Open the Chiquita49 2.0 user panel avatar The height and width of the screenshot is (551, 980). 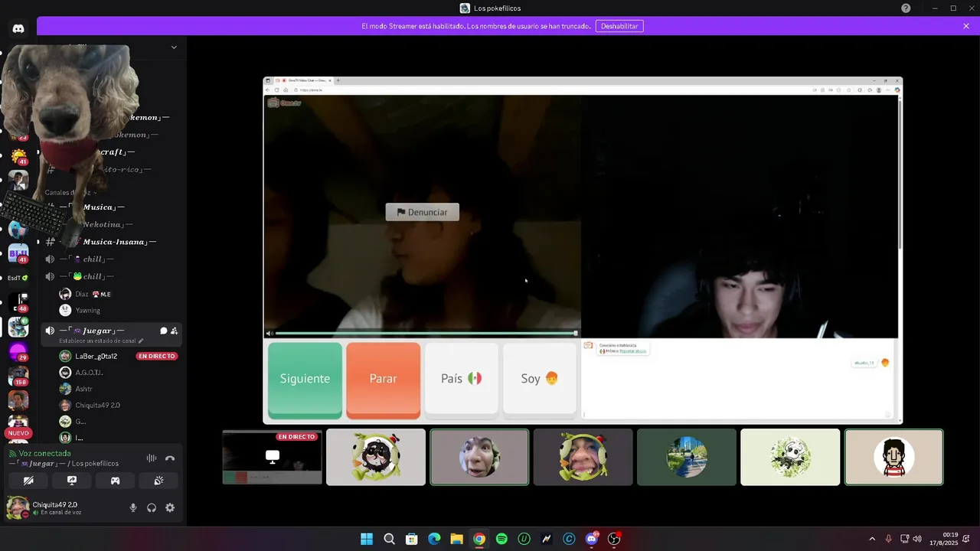tap(17, 507)
